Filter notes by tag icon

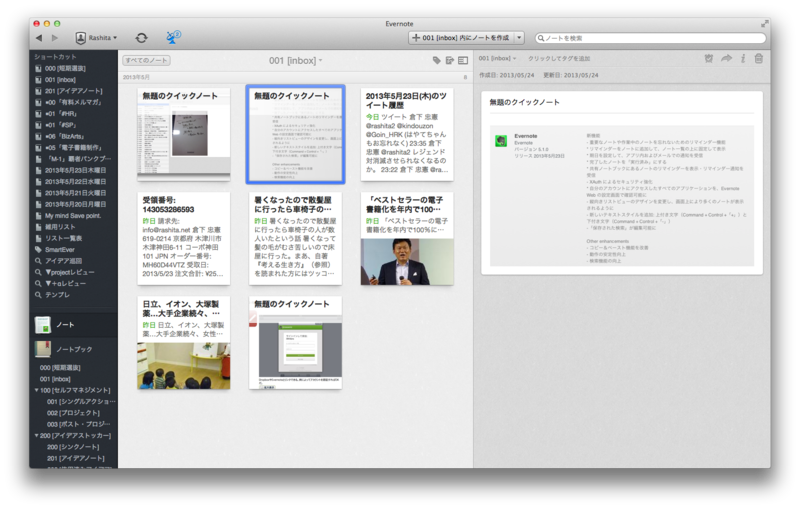tap(436, 60)
